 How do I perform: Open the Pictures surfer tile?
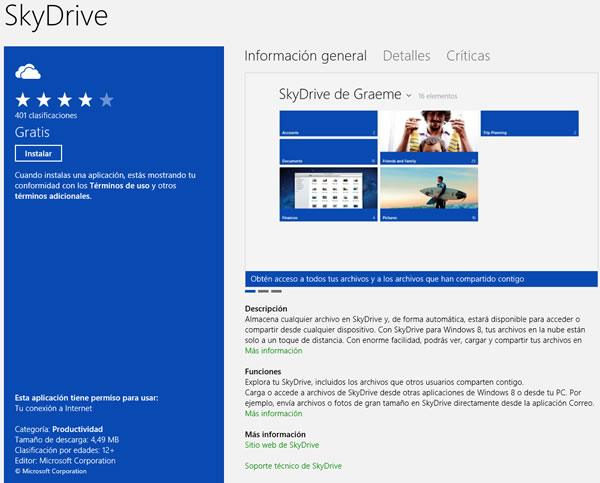[x=429, y=194]
